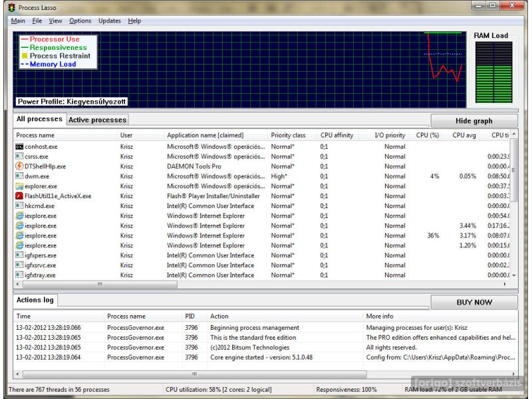This screenshot has height=399, width=532.
Task: Open the Main menu
Action: [x=18, y=21]
